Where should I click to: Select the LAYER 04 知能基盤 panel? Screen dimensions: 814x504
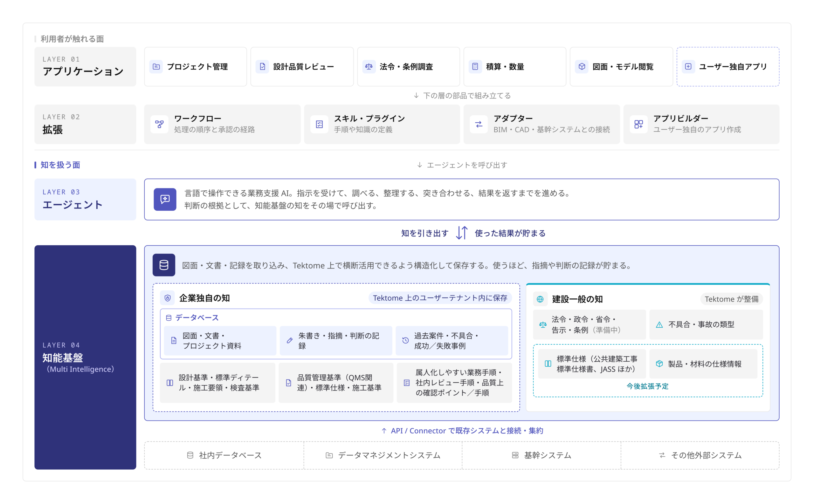(85, 357)
